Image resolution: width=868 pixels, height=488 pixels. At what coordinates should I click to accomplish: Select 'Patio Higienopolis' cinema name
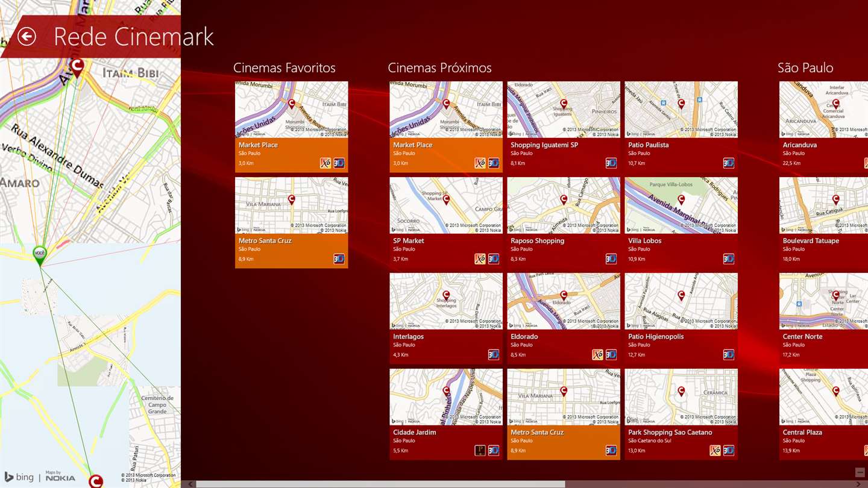click(x=656, y=337)
